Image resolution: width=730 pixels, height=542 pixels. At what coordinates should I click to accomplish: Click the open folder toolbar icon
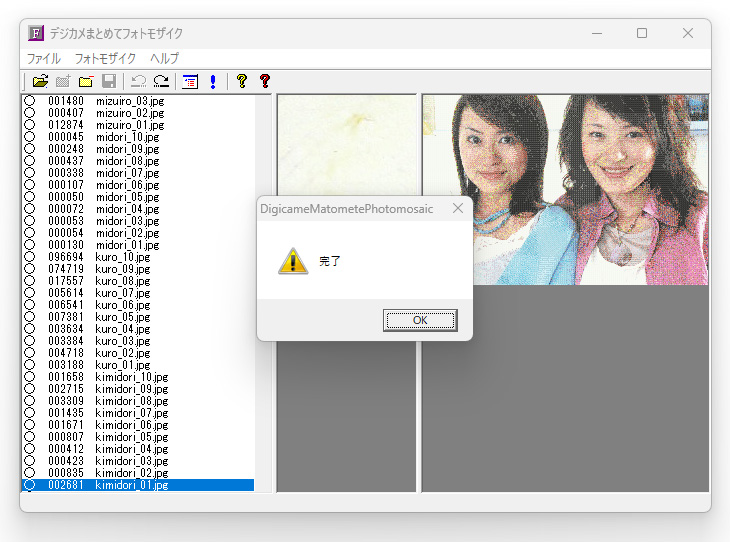click(x=41, y=81)
